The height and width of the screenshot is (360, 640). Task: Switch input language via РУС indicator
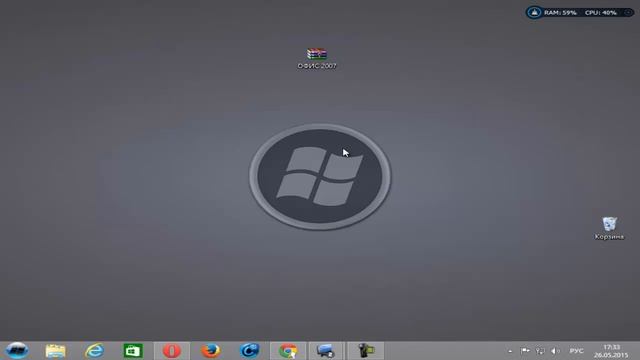click(576, 351)
